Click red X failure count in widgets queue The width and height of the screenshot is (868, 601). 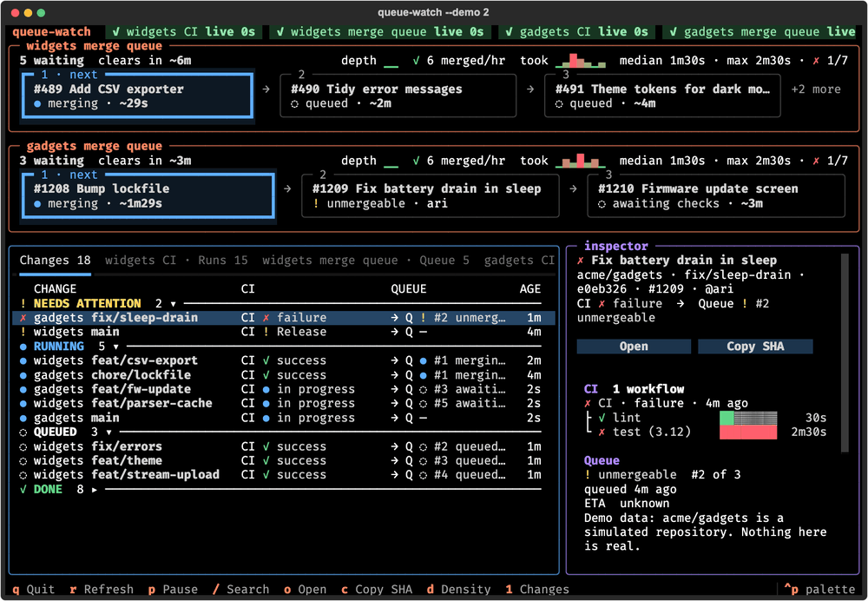[831, 61]
